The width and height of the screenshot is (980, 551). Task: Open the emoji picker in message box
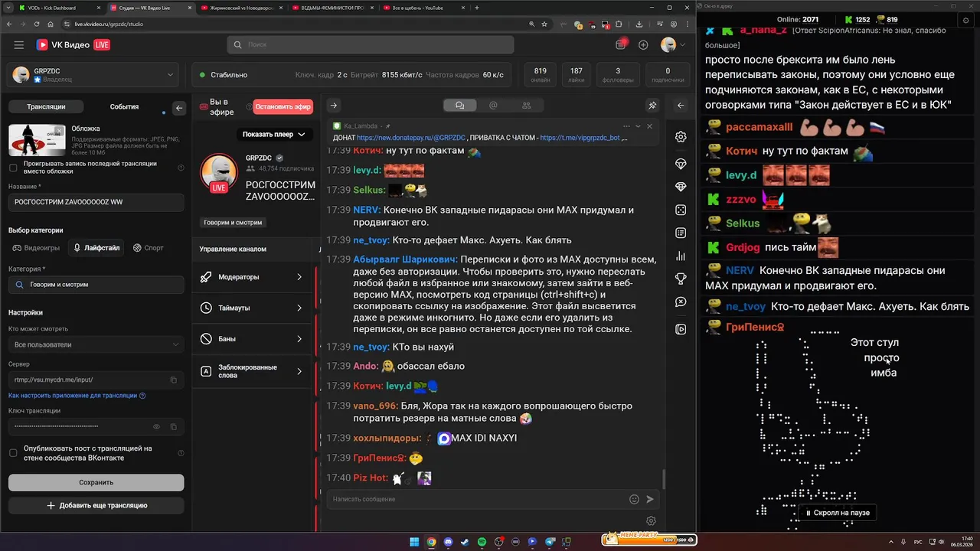coord(634,499)
